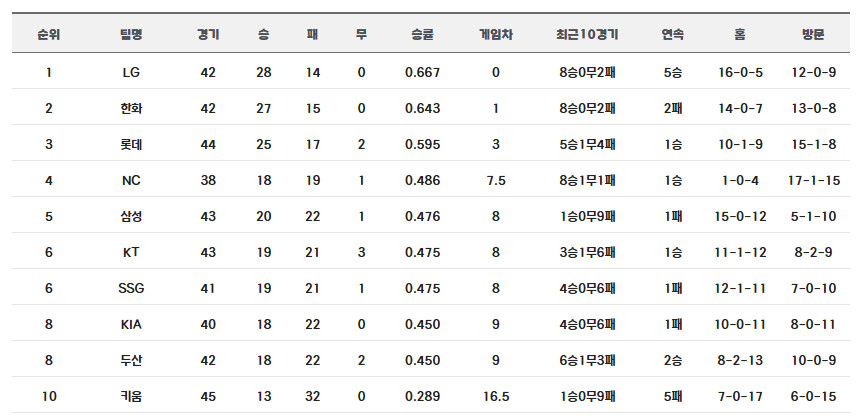
Task: Select the 키움 team name
Action: 131,396
